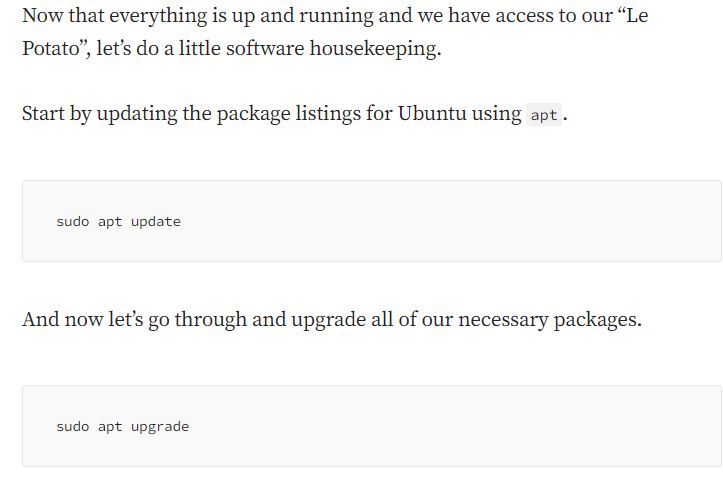Click the "sudo apt upgrade" command text

(123, 427)
